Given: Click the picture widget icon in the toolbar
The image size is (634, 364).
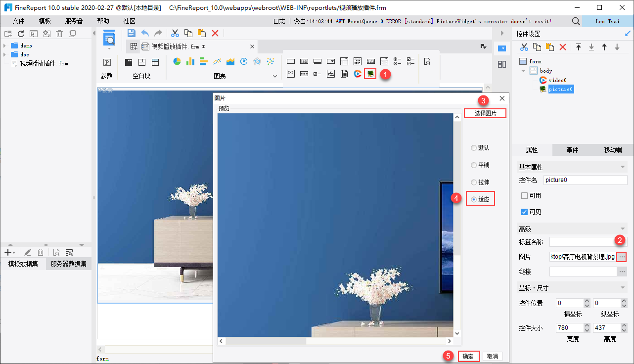Looking at the screenshot, I should tap(370, 74).
